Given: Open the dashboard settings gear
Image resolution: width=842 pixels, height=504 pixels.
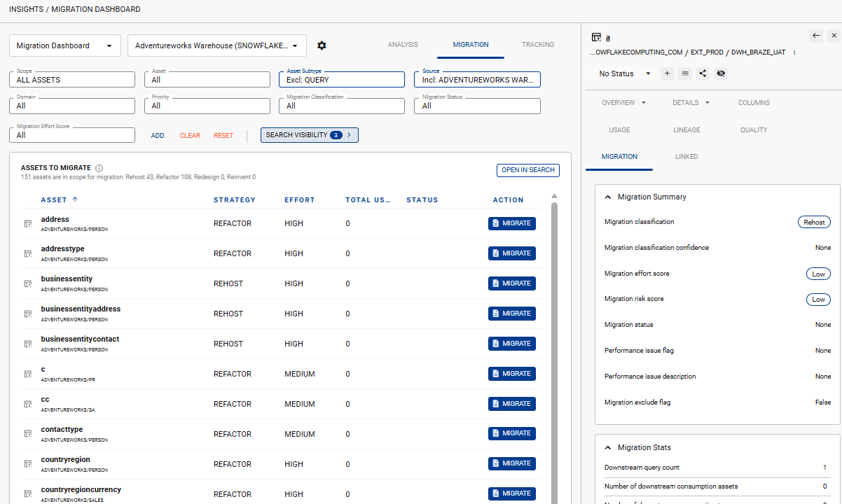Looking at the screenshot, I should (x=322, y=45).
